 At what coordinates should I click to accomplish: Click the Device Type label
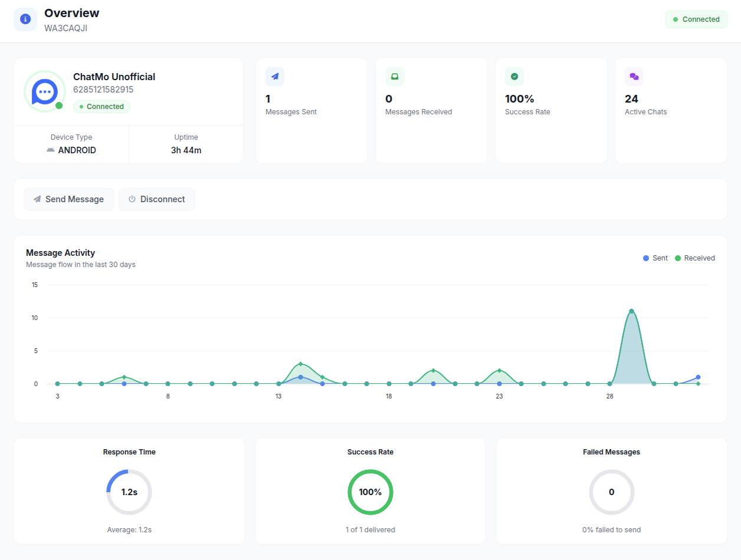[71, 137]
